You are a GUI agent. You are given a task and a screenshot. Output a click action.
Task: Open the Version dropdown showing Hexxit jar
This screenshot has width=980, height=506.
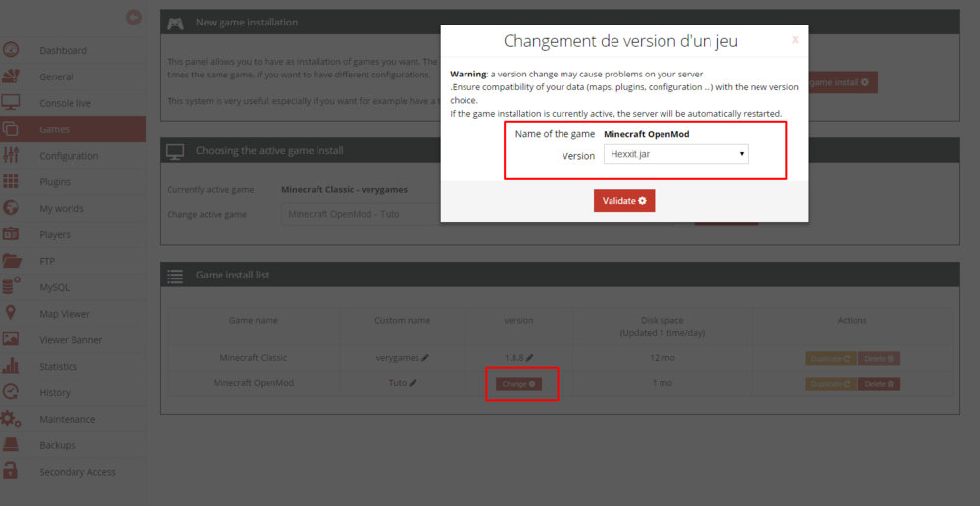coord(675,154)
